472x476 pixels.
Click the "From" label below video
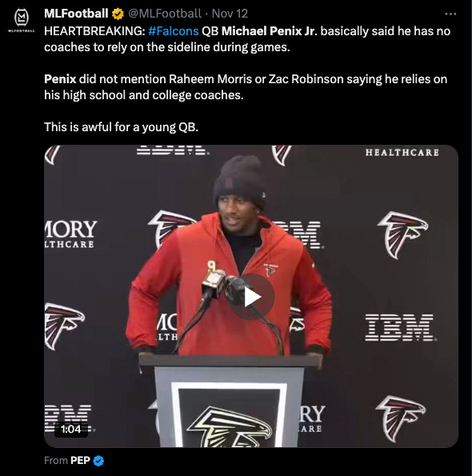(x=56, y=461)
